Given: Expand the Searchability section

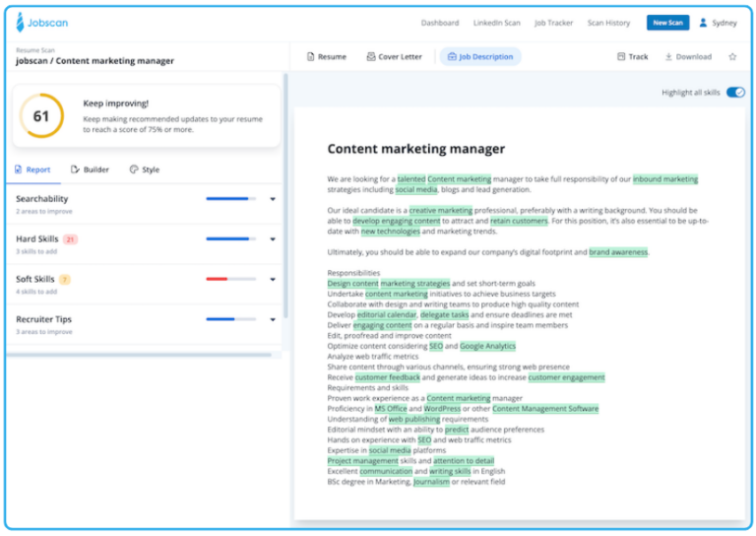Looking at the screenshot, I should (x=273, y=199).
